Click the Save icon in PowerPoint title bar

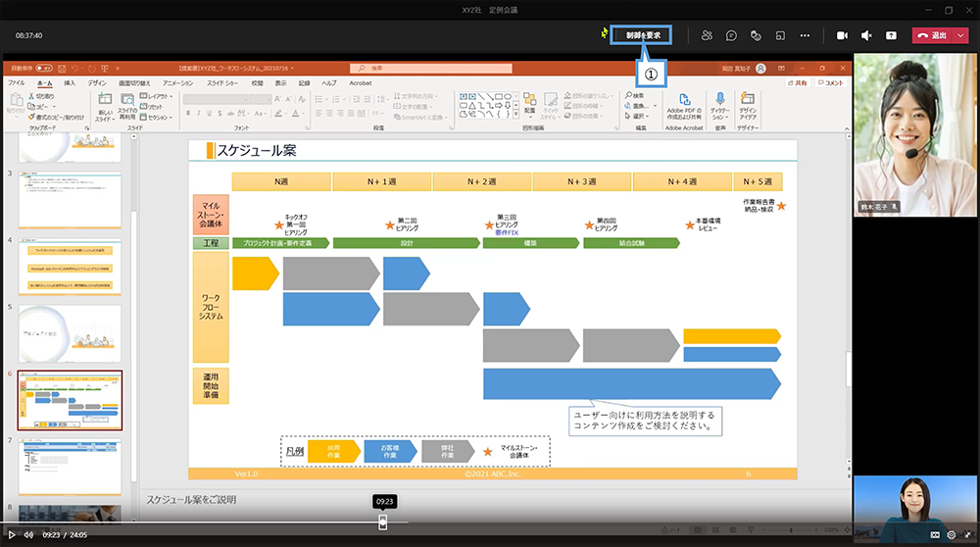tap(61, 69)
